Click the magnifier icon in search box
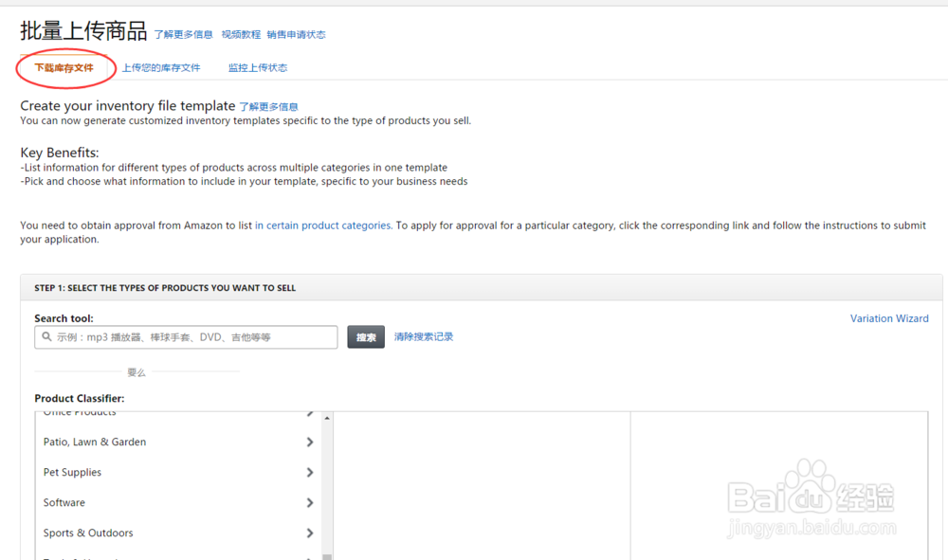Image resolution: width=948 pixels, height=560 pixels. point(46,336)
